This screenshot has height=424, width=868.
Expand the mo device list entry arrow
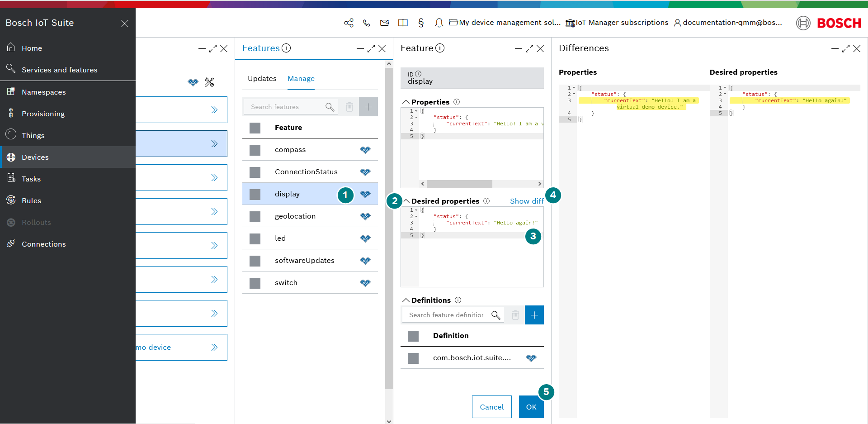214,347
